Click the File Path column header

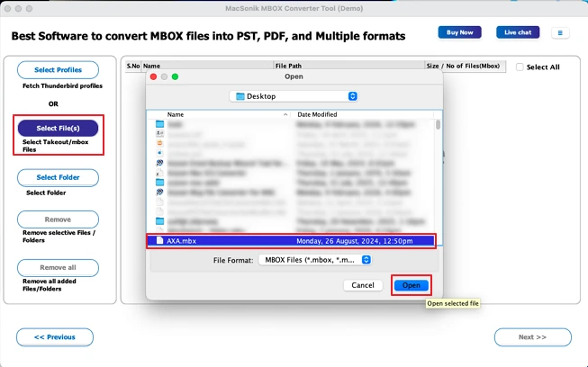[348, 66]
